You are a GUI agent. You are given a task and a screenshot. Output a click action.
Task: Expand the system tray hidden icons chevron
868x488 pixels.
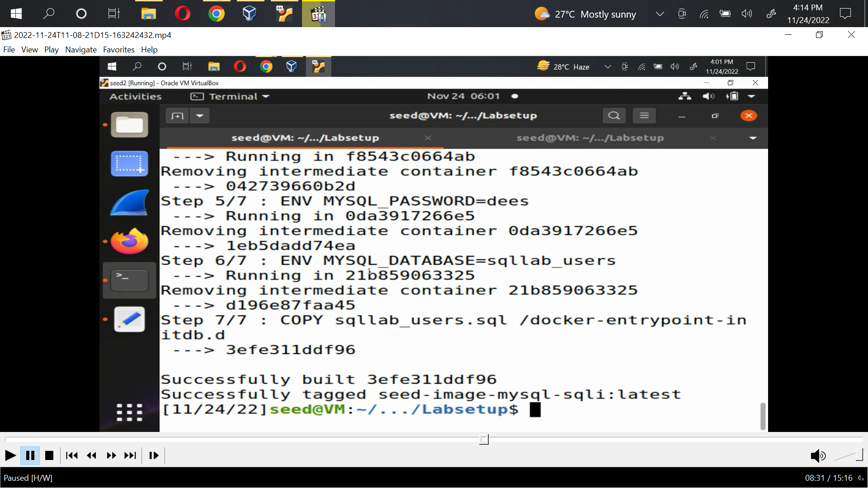click(x=660, y=14)
